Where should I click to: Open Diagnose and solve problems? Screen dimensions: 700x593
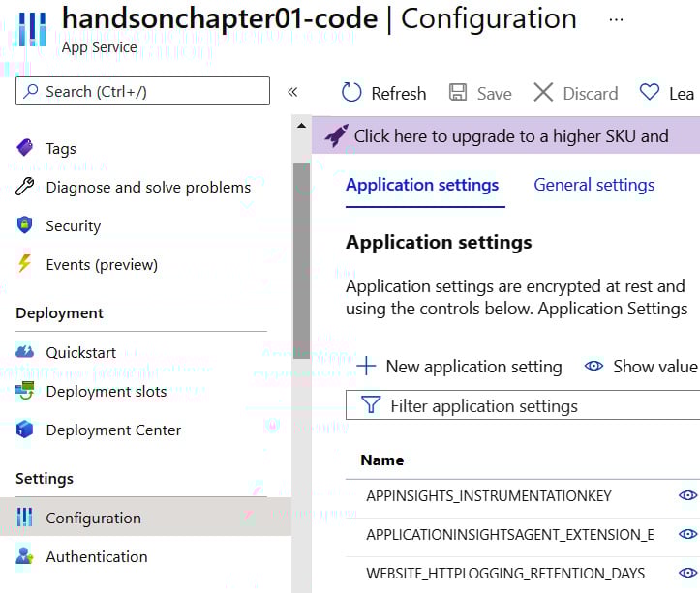pos(148,188)
